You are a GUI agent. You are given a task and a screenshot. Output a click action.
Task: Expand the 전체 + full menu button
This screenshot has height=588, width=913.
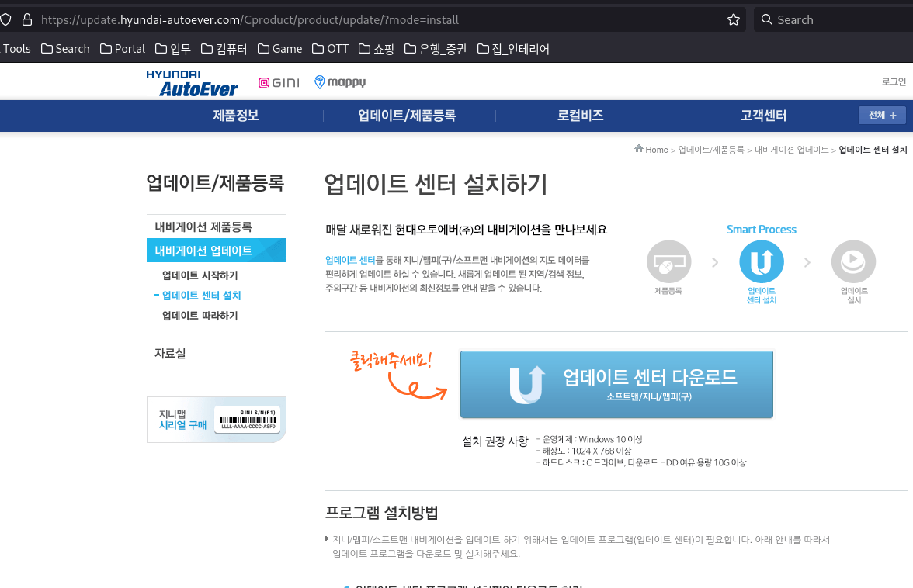882,115
